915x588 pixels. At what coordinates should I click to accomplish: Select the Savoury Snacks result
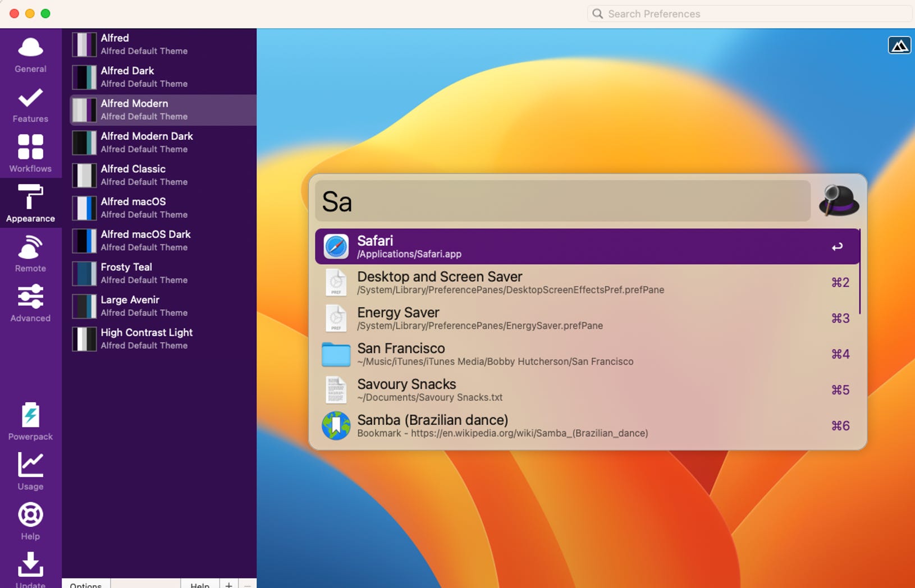coord(587,390)
